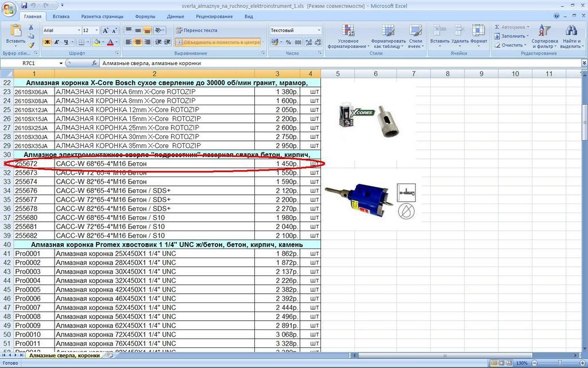Increase font size with the large A icon
588x368 pixels.
[x=106, y=30]
